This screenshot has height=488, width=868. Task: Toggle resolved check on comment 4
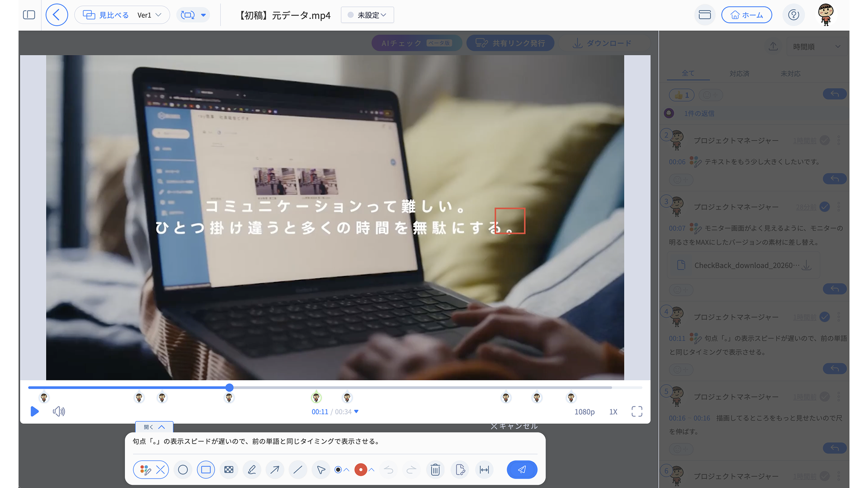pyautogui.click(x=825, y=317)
